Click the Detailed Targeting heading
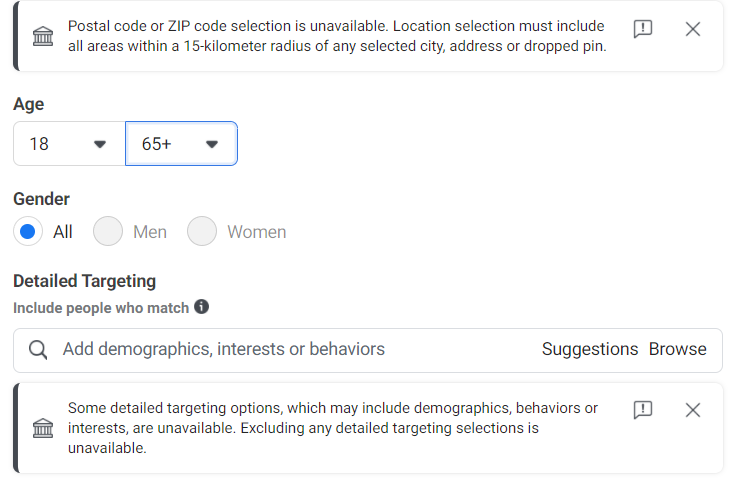This screenshot has height=487, width=732. coord(84,281)
